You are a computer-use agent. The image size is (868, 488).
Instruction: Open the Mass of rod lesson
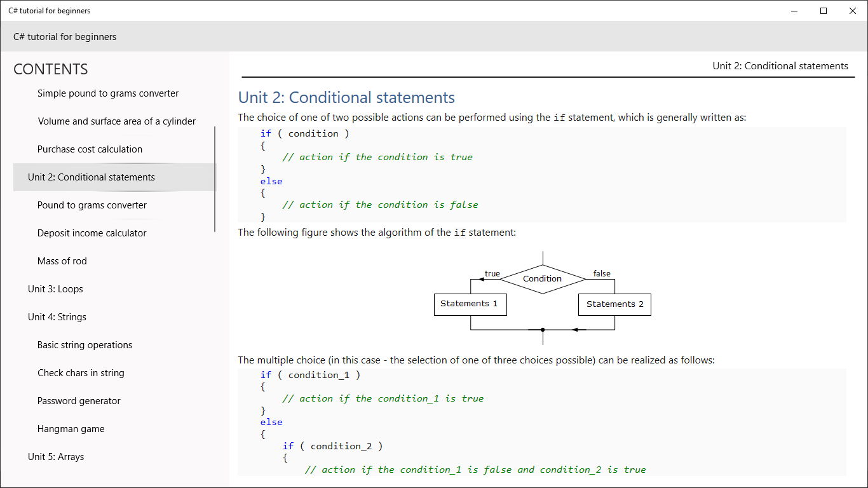coord(62,261)
